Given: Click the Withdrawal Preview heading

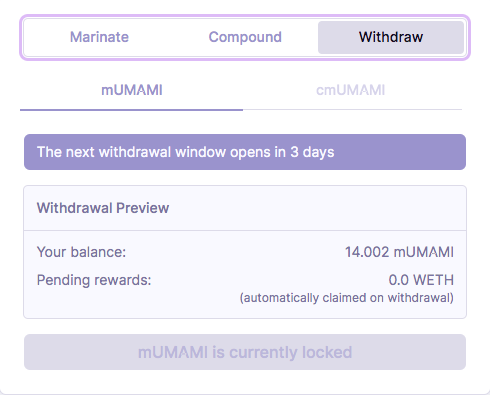Looking at the screenshot, I should [x=103, y=208].
